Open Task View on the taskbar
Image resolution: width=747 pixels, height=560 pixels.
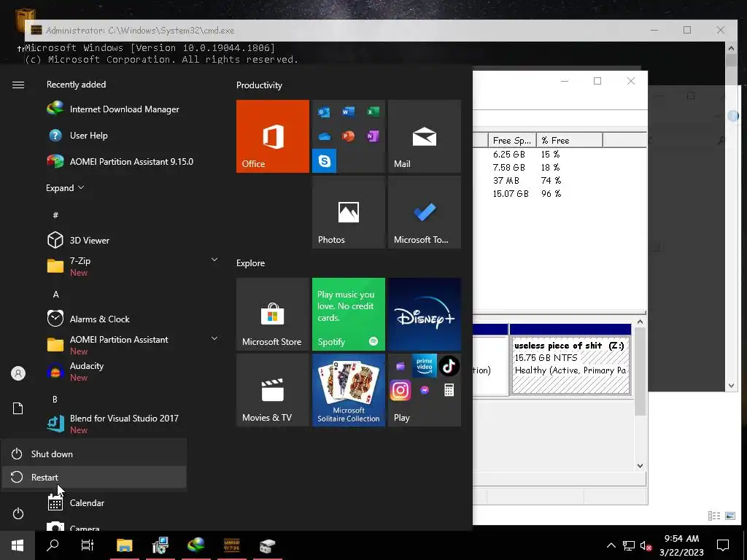(88, 545)
